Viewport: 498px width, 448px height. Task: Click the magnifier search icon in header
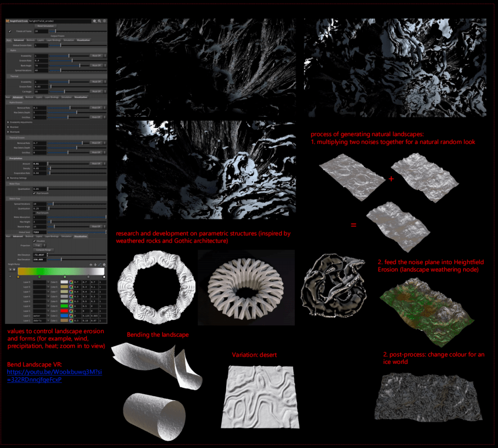click(99, 21)
